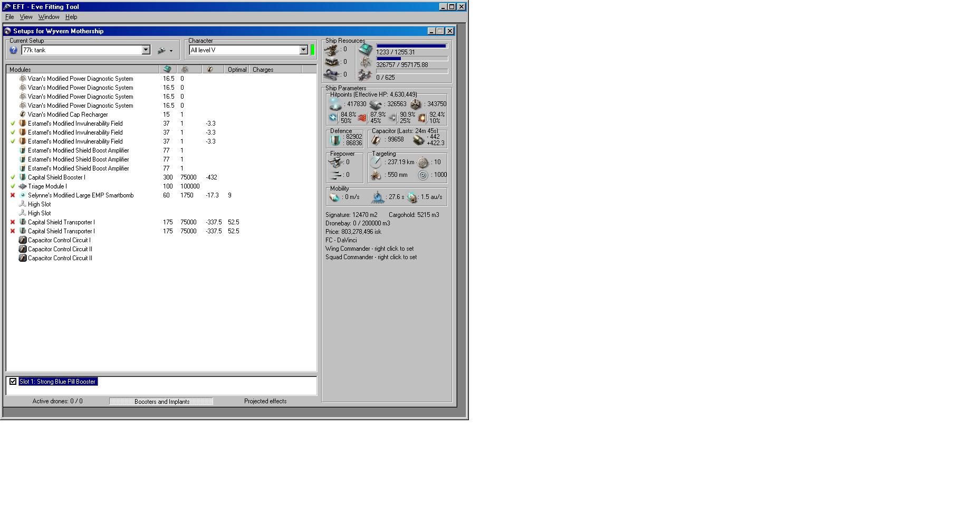Click the capacitor recharge icon beside 442
This screenshot has height=521, width=980.
pyautogui.click(x=418, y=140)
